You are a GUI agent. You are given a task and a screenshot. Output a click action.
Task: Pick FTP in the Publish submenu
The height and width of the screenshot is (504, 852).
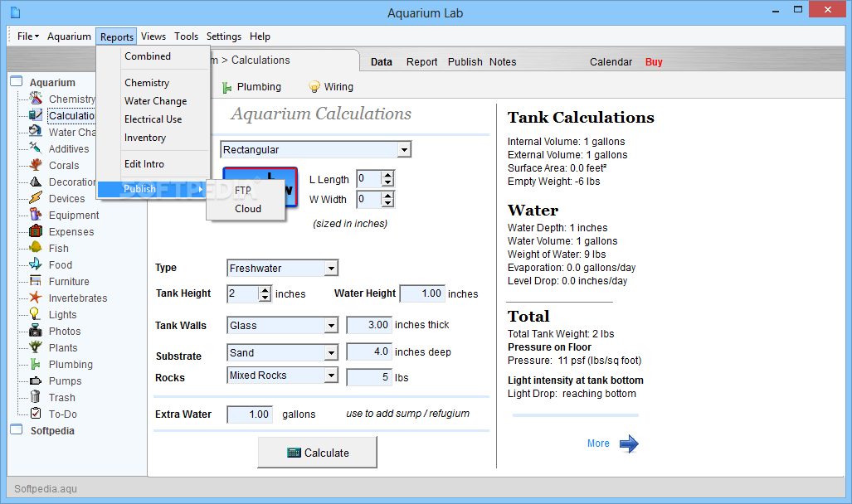point(243,191)
